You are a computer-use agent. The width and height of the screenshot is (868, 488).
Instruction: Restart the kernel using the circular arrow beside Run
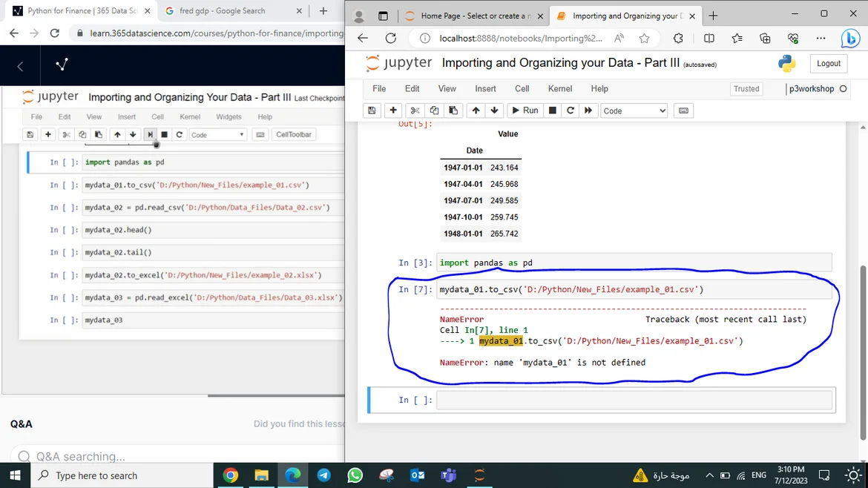coord(570,111)
